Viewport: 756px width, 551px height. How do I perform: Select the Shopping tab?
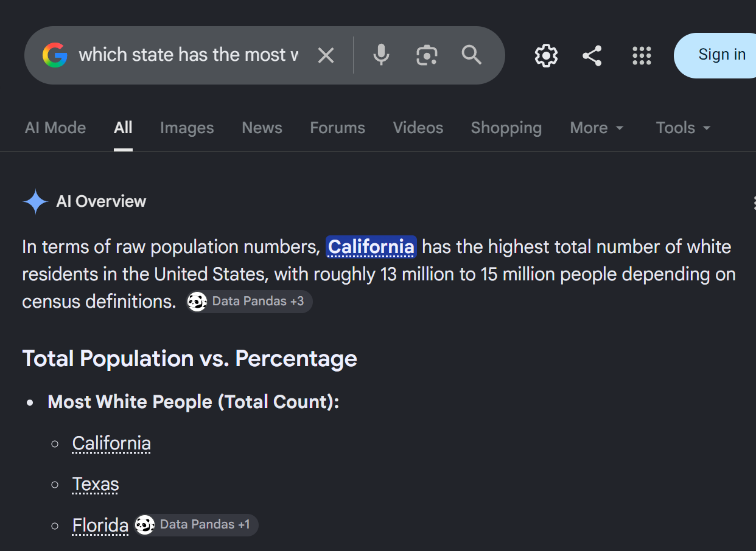[x=506, y=128]
